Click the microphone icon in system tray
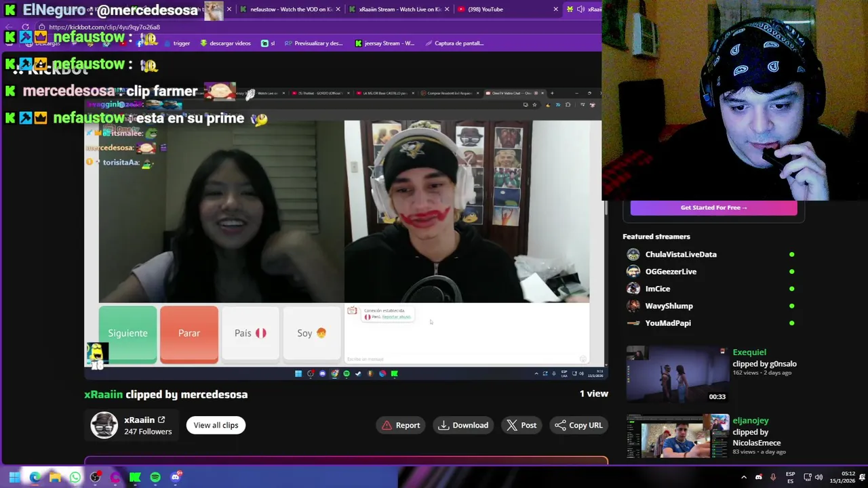Screen dimensions: 868x488 pyautogui.click(x=772, y=477)
